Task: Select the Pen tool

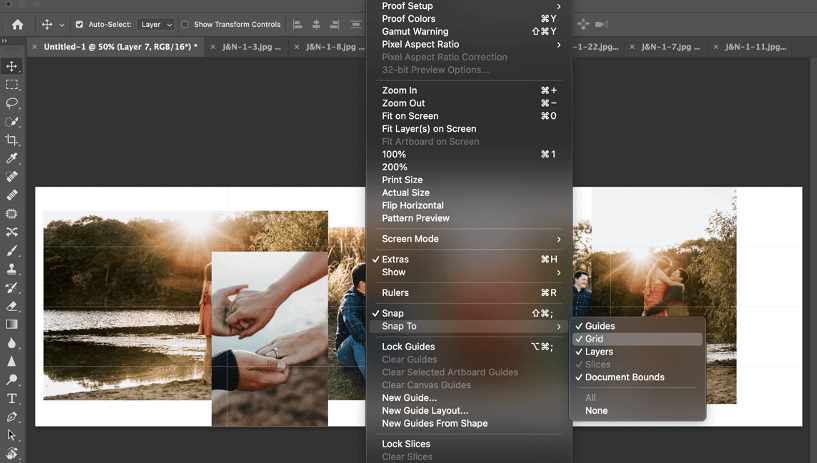Action: click(11, 417)
